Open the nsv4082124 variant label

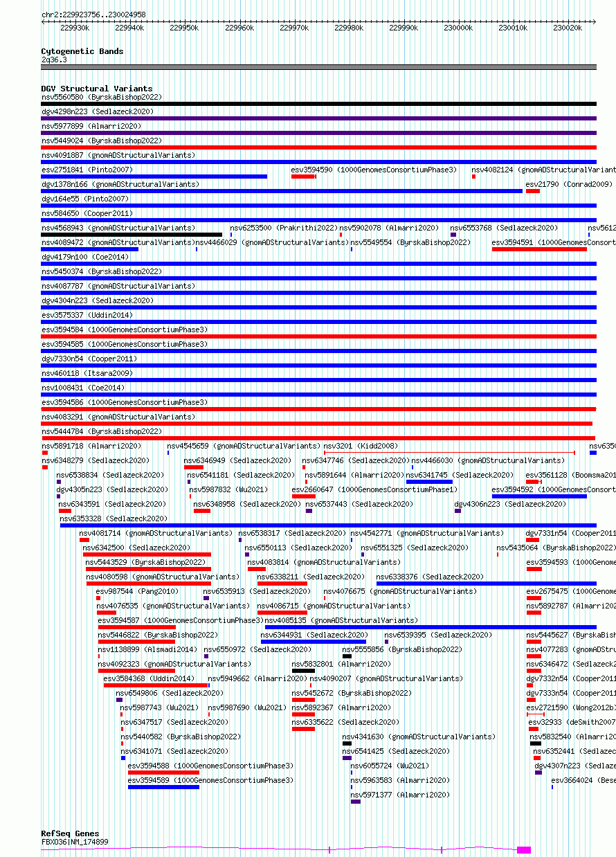tap(544, 170)
